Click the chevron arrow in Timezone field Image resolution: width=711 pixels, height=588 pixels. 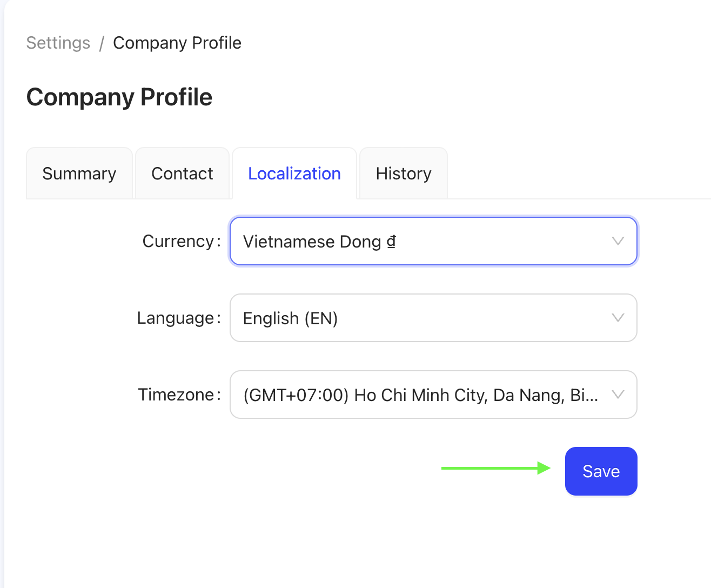click(618, 395)
